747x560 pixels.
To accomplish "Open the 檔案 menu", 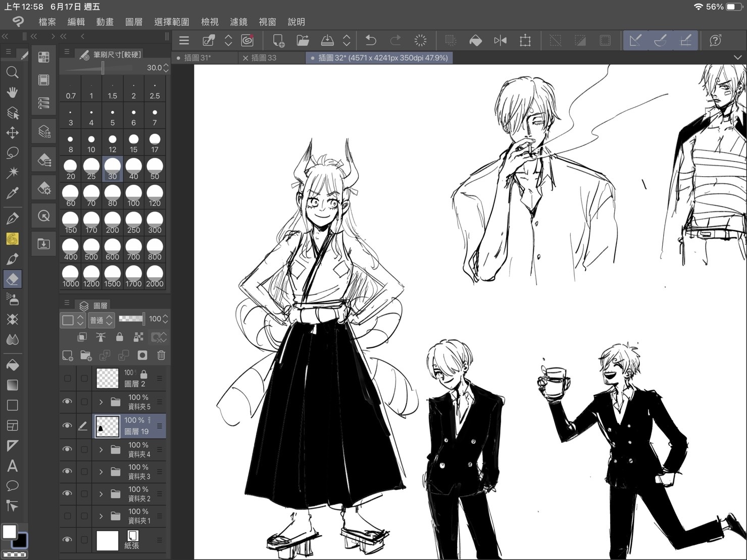I will tap(47, 22).
